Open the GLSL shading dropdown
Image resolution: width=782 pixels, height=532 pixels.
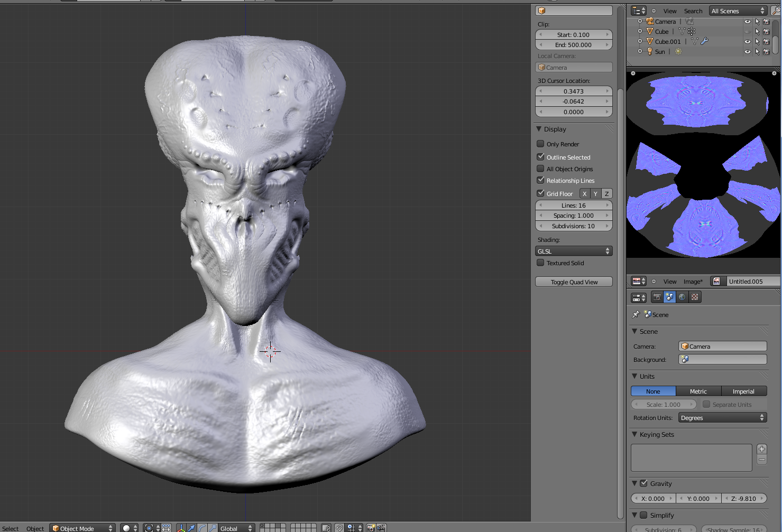click(x=574, y=251)
